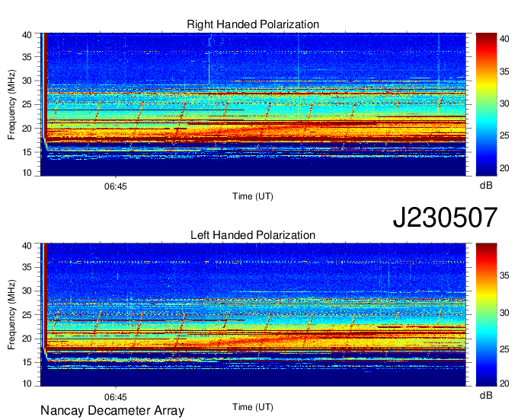Click the bottom plot's color bar
The height and width of the screenshot is (420, 518).
(x=486, y=315)
